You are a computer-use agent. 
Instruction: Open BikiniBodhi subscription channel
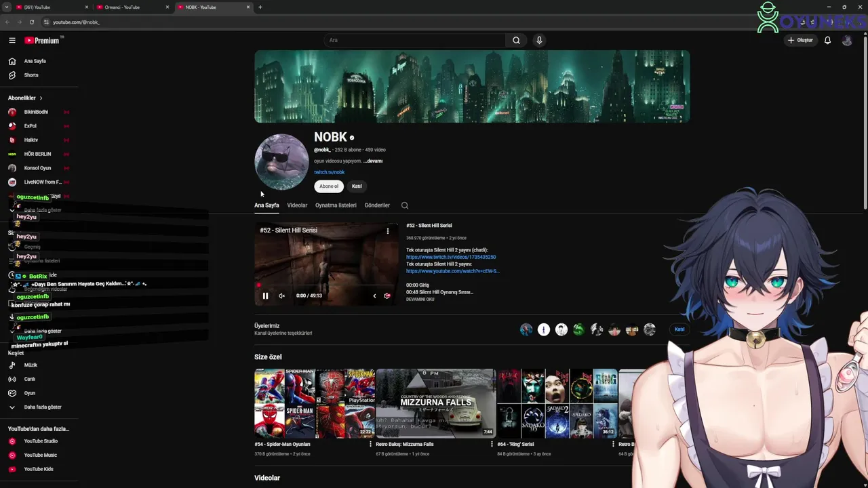pos(36,112)
